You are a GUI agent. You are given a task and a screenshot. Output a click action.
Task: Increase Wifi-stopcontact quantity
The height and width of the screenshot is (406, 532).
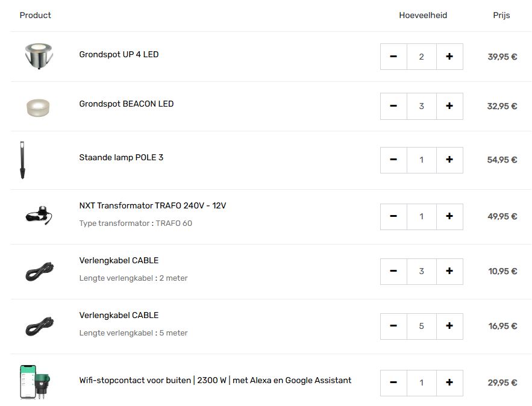coord(449,383)
